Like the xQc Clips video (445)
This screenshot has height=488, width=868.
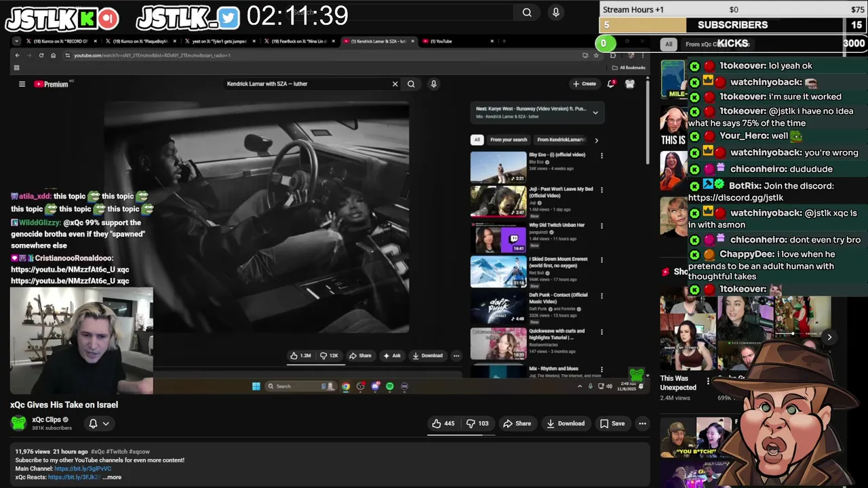click(443, 424)
